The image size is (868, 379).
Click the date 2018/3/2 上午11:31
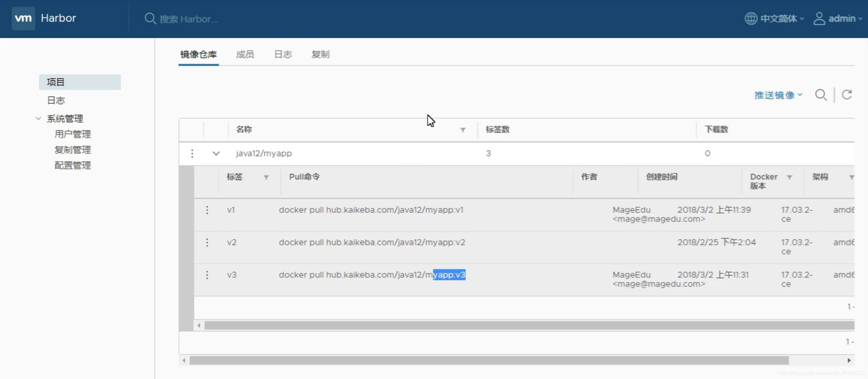pyautogui.click(x=713, y=275)
